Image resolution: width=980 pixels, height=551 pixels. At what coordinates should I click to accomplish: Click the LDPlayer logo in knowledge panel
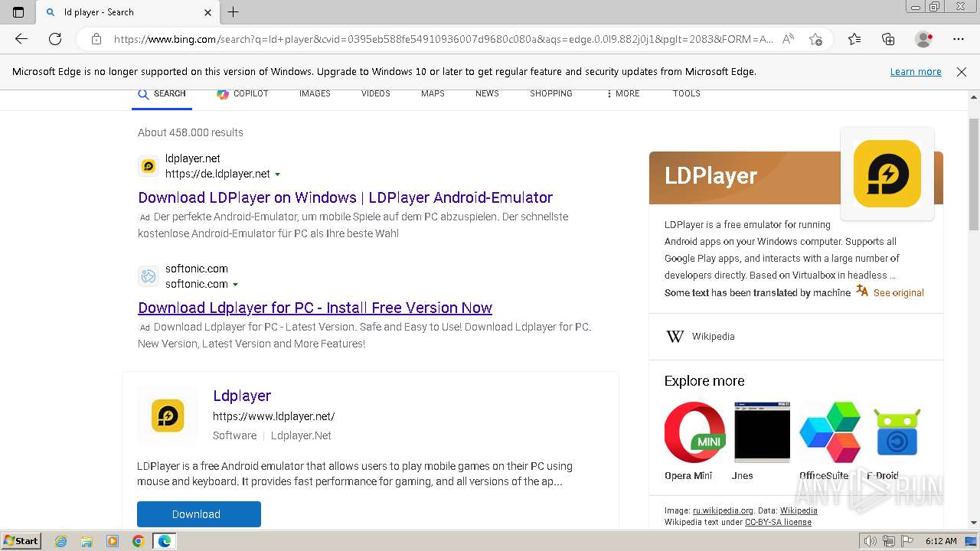887,174
